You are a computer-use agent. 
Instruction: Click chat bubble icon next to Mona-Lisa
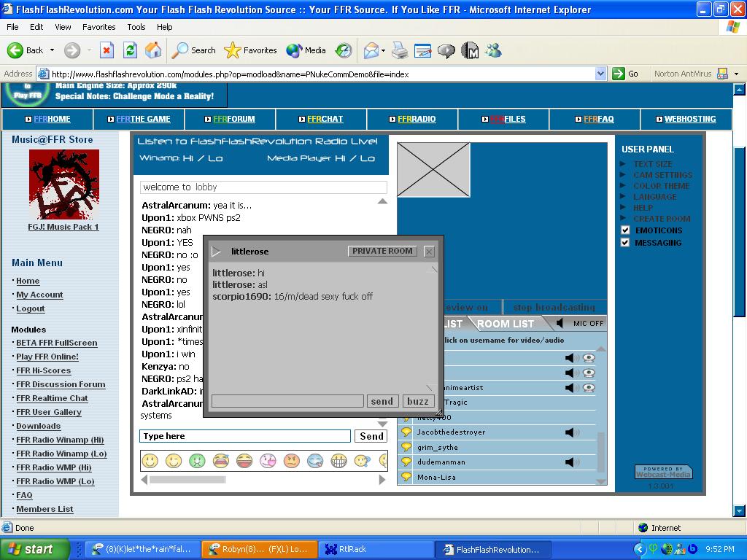pos(406,477)
